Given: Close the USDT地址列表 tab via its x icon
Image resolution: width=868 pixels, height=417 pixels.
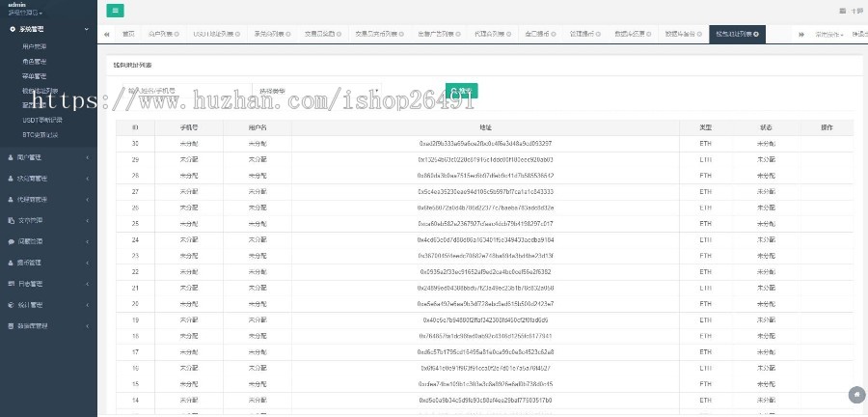Looking at the screenshot, I should (x=237, y=35).
